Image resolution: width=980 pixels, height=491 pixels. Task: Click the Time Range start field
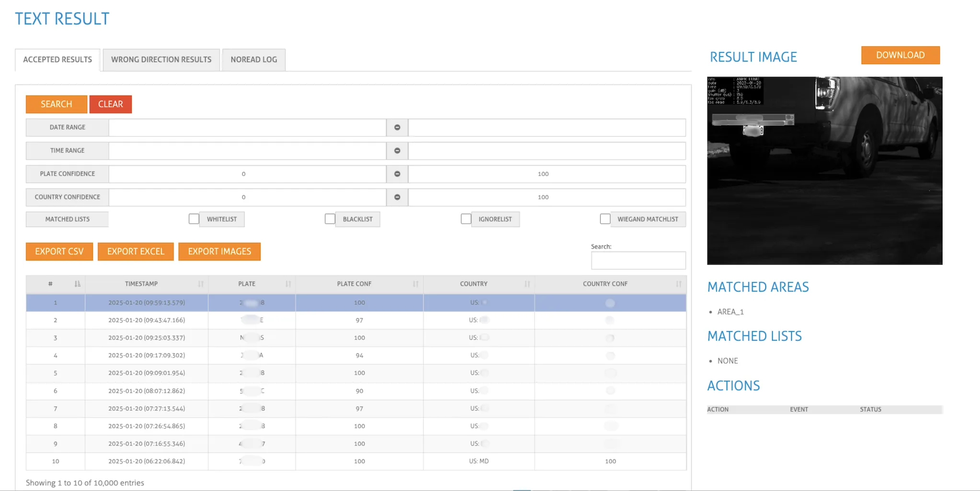click(x=247, y=150)
